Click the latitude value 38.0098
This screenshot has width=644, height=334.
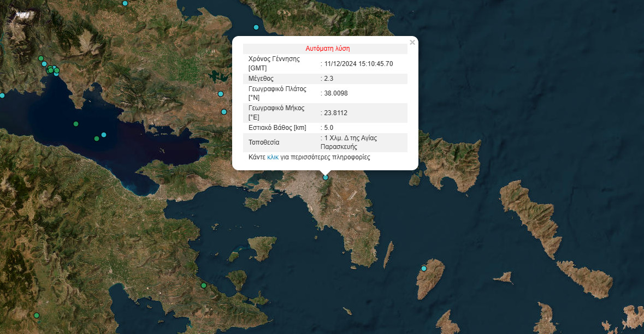click(336, 93)
